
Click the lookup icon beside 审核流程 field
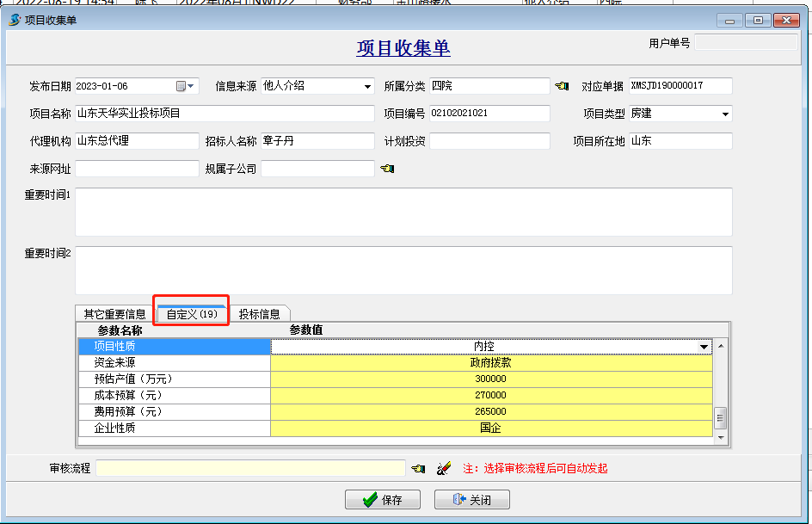(418, 468)
